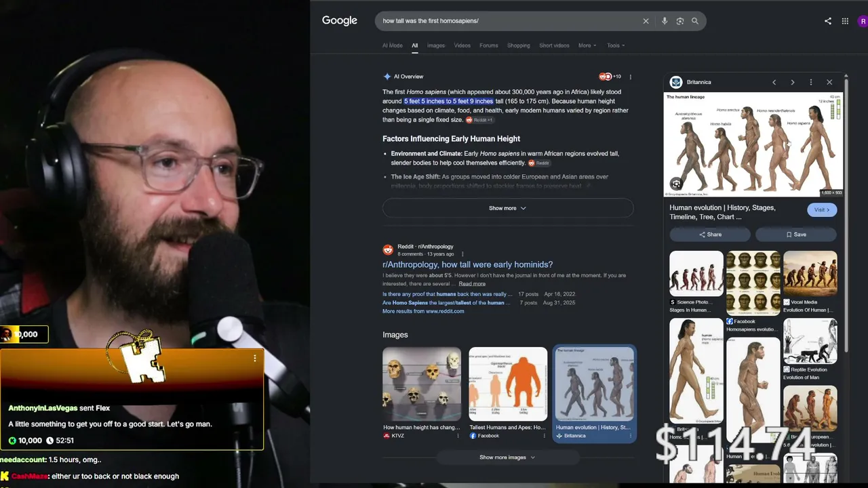Click the share icon in Google header

point(827,21)
